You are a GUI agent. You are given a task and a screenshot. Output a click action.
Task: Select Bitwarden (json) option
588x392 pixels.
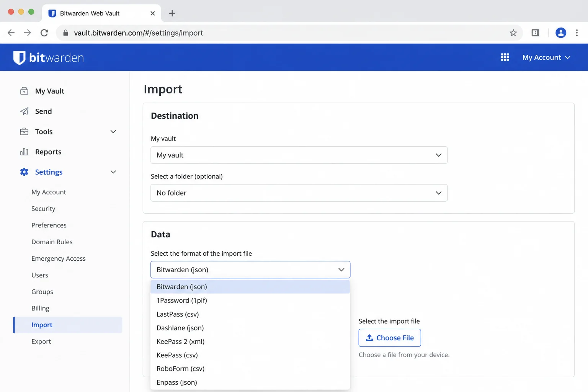pos(250,287)
